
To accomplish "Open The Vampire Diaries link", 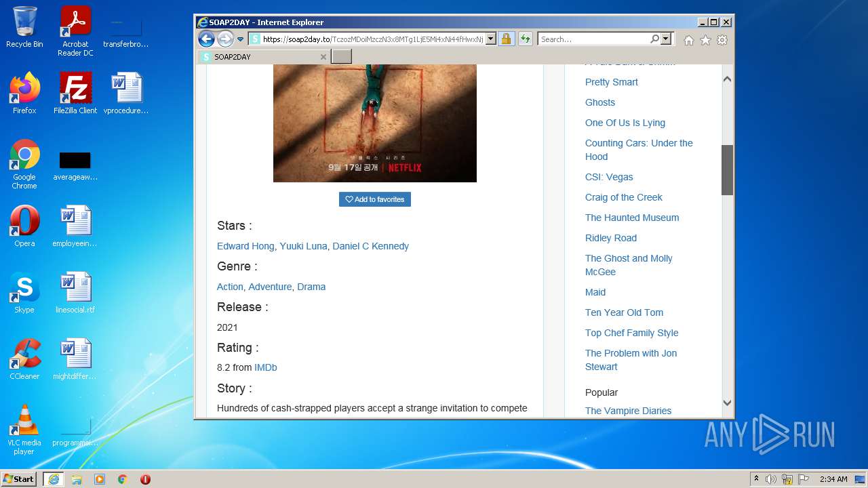I will 628,411.
